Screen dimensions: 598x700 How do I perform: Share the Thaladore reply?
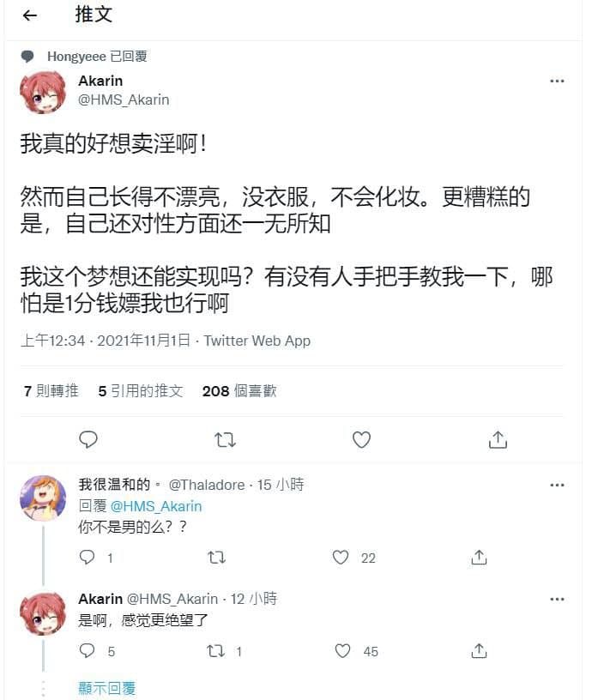tap(479, 557)
